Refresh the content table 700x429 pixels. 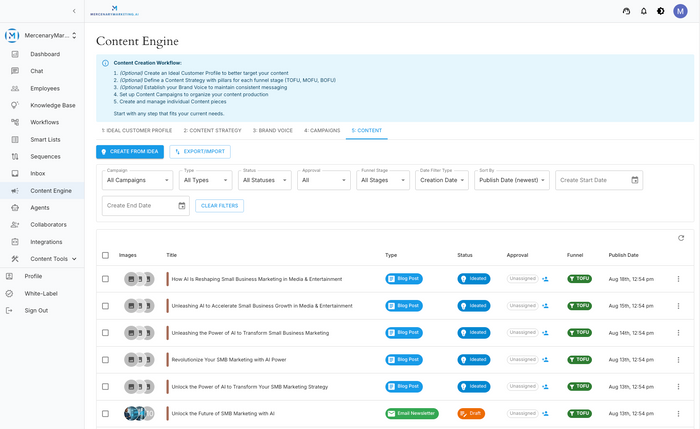681,238
